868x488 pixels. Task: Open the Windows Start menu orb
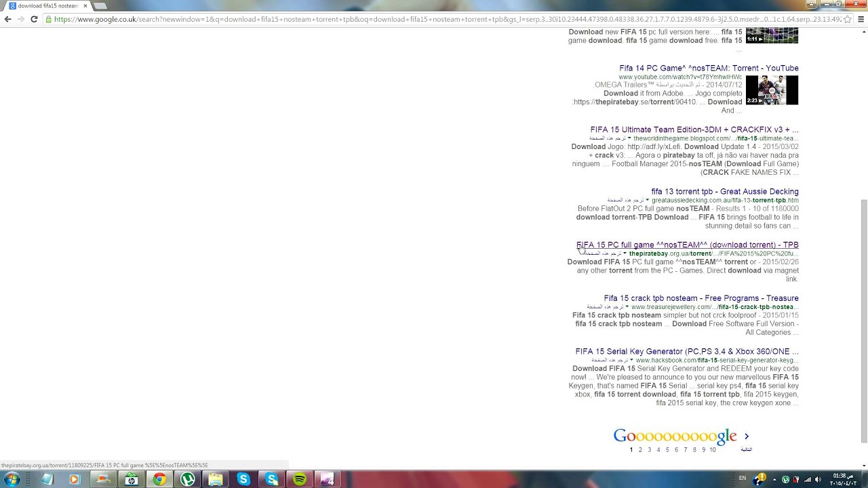pyautogui.click(x=12, y=479)
